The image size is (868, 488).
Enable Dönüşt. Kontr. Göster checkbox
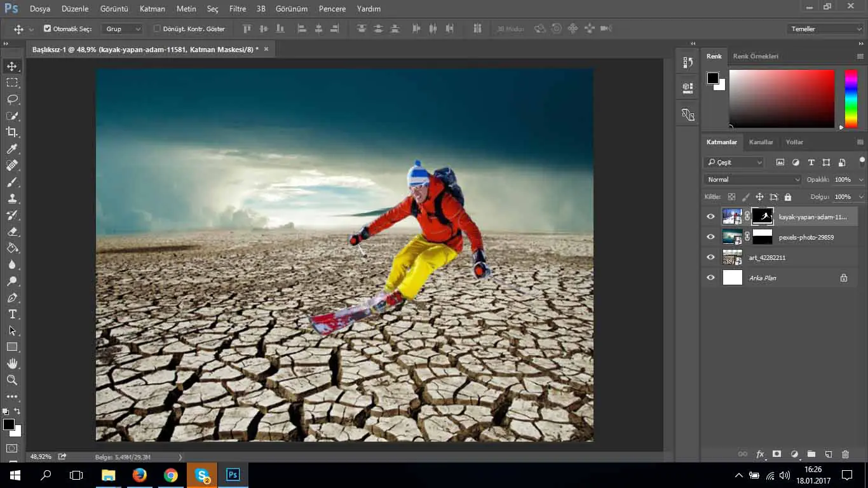click(157, 29)
